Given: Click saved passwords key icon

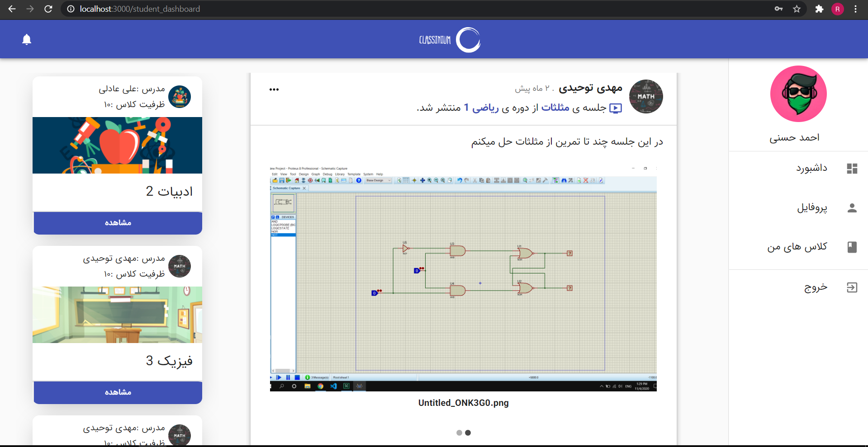Looking at the screenshot, I should pos(778,9).
